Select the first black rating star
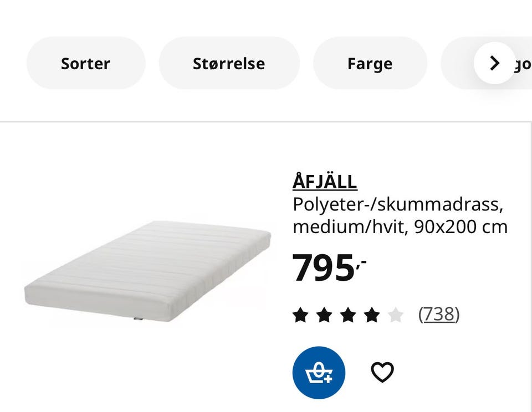 (300, 315)
